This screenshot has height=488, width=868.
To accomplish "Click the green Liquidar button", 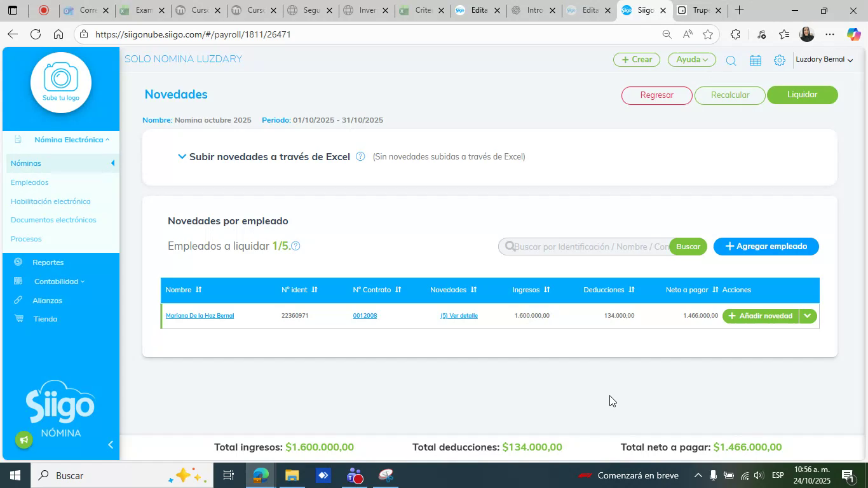I will pos(802,95).
